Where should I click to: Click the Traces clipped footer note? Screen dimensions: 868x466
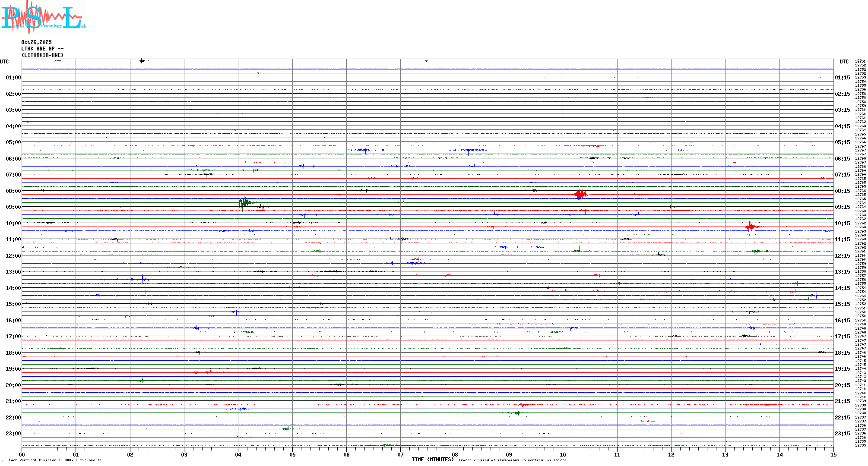(x=512, y=460)
